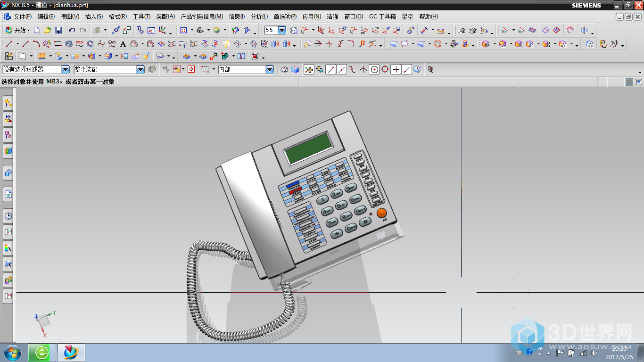Expand the rendering style dropdown arrow
The height and width of the screenshot is (362, 644).
(225, 30)
